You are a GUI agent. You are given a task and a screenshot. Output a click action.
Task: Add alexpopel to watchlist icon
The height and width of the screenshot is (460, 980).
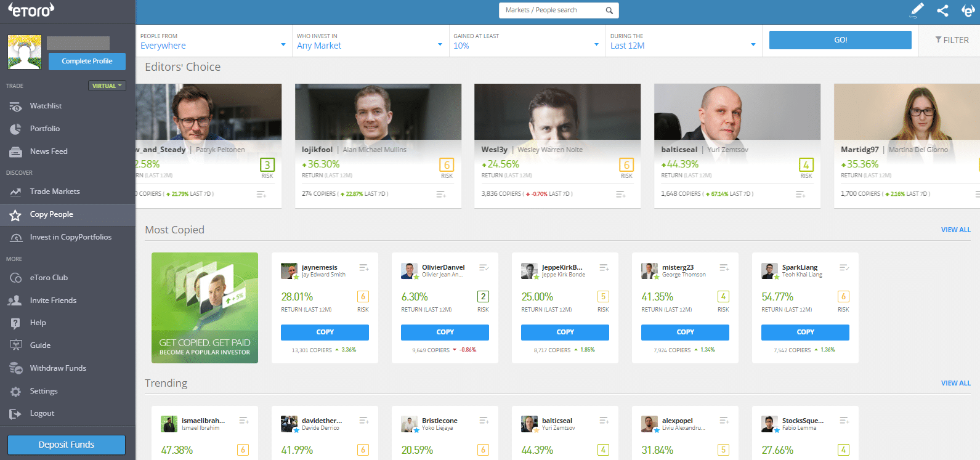724,421
